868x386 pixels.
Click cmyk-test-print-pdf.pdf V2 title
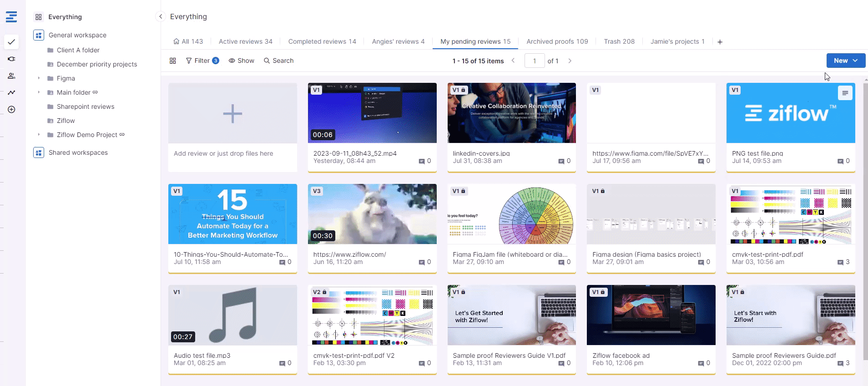[353, 356]
